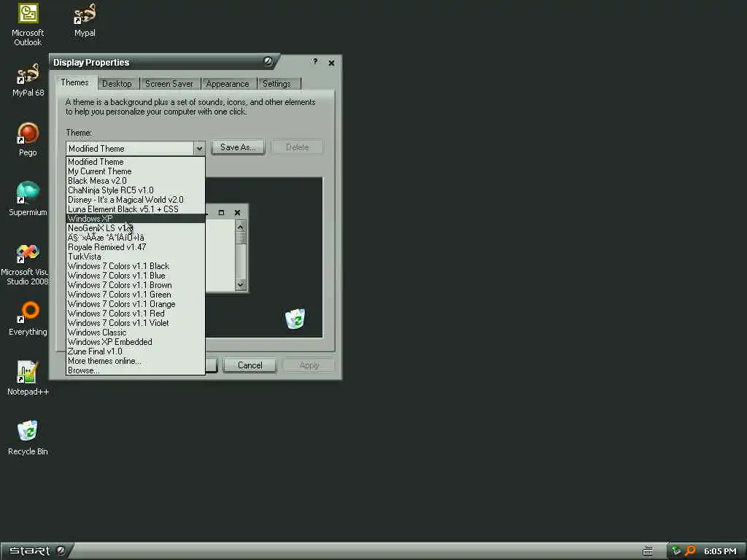Choose My Current Theme from list
Screen dimensions: 747x560
coord(135,171)
